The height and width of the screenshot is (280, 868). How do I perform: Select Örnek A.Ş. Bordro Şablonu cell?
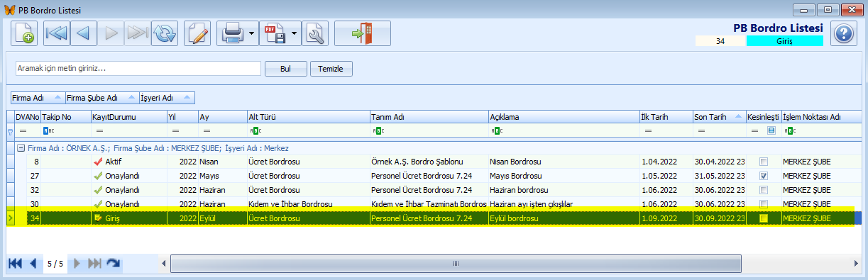pyautogui.click(x=428, y=162)
